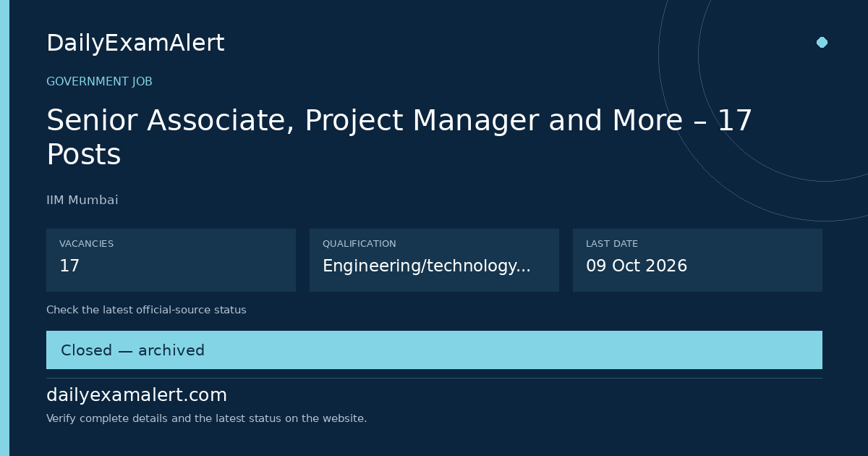
Task: Click the IIM Mumbai organization name
Action: tap(82, 200)
